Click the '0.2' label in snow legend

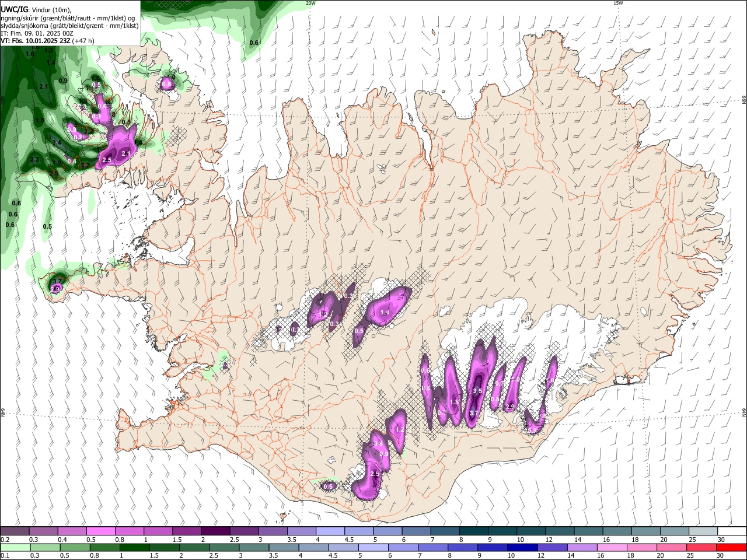click(5, 540)
